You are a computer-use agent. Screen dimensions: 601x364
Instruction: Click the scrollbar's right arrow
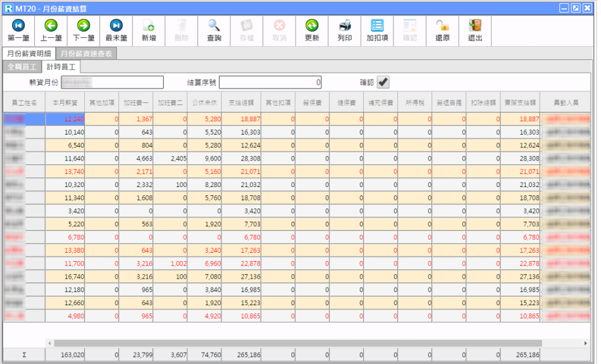pos(585,343)
